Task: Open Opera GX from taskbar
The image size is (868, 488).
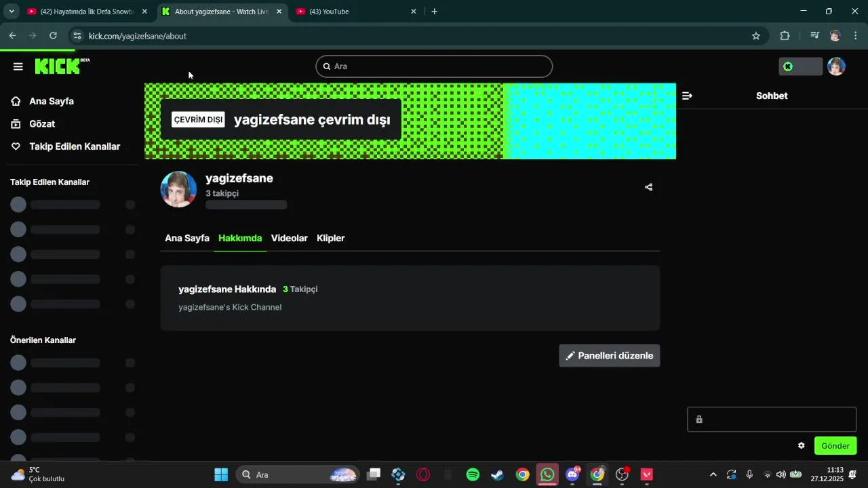Action: coord(423,474)
